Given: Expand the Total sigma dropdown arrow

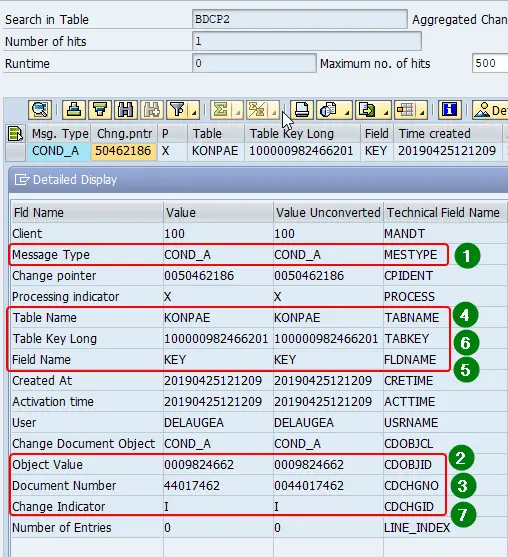Looking at the screenshot, I should click(238, 110).
